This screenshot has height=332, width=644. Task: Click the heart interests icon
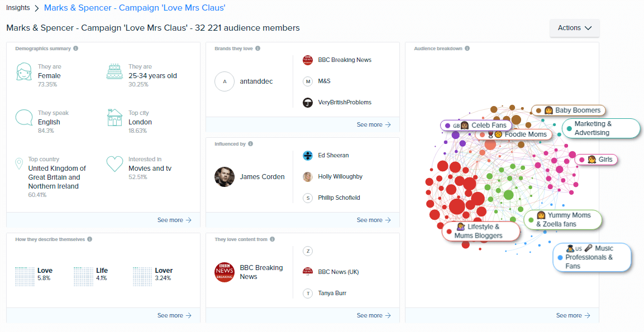[115, 163]
